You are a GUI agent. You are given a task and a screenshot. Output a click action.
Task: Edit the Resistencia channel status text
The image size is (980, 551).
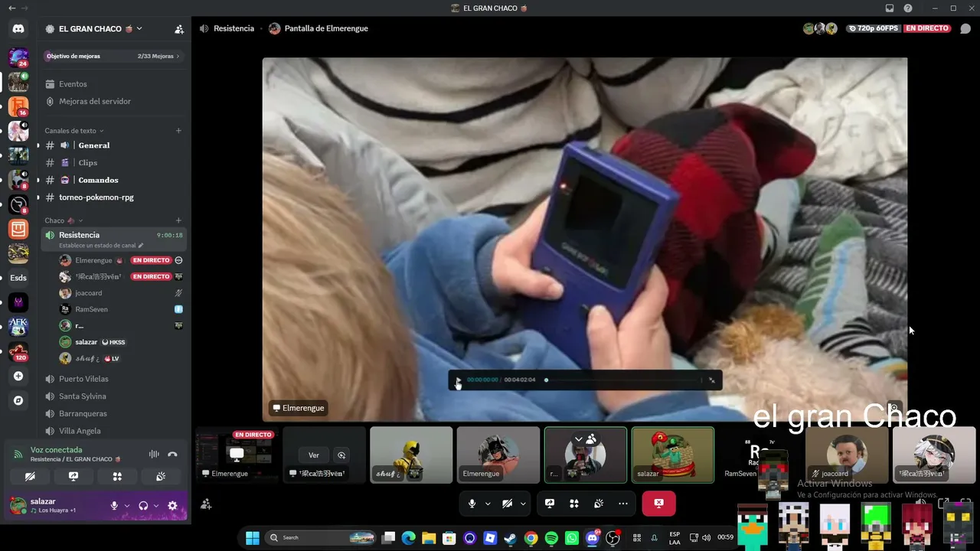(x=101, y=246)
